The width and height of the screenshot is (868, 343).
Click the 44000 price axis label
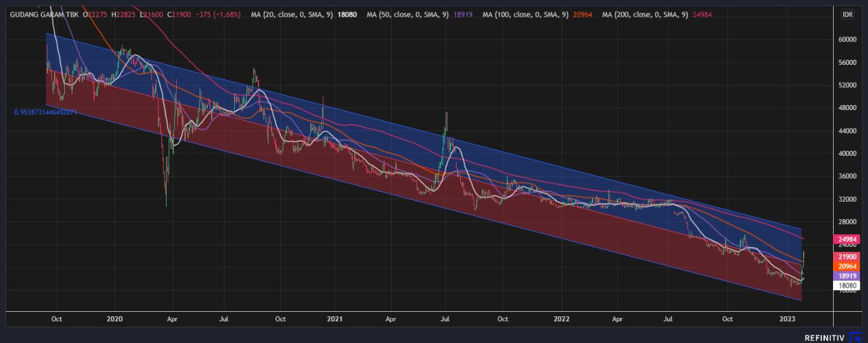(849, 130)
